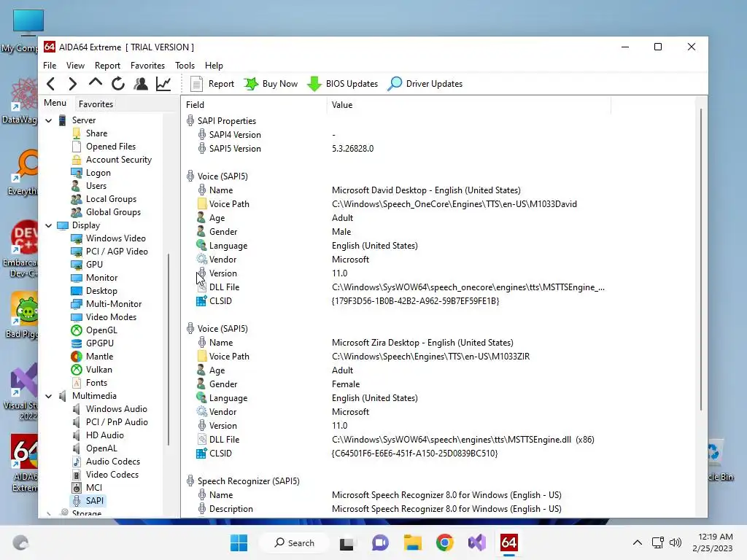The image size is (747, 560).
Task: Open the Help menu
Action: tap(214, 65)
